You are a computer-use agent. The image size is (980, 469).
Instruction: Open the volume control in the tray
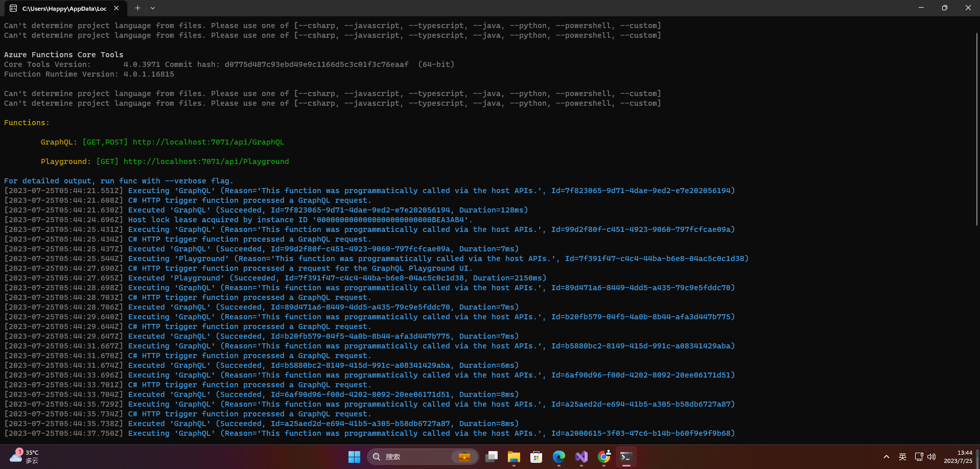931,457
